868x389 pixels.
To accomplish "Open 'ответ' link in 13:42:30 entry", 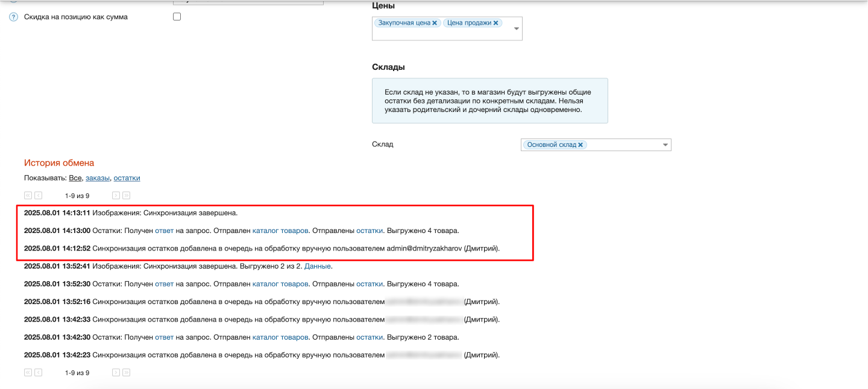I will (164, 337).
